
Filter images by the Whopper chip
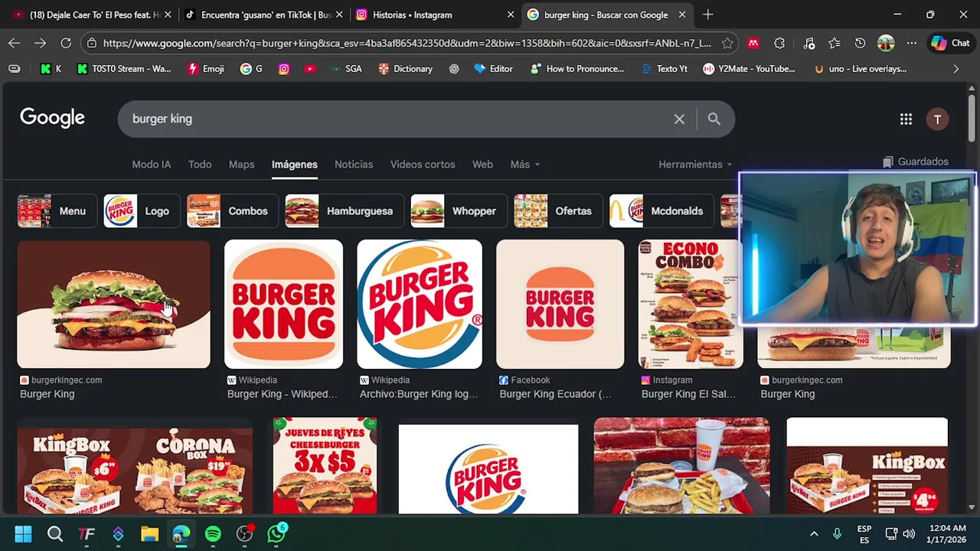click(459, 211)
